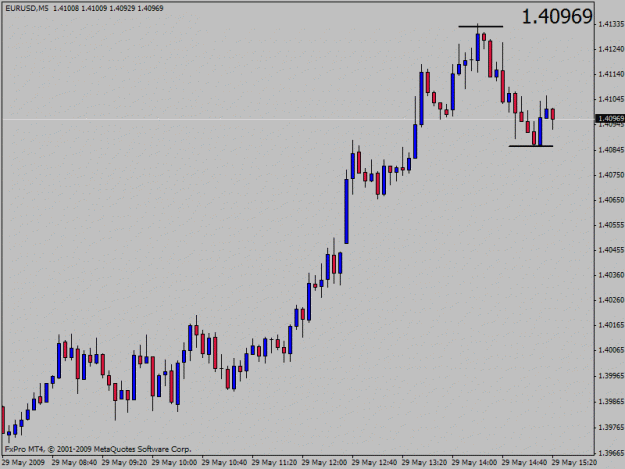Click the 1.39865 price scale label
625x469 pixels.
[x=611, y=401]
